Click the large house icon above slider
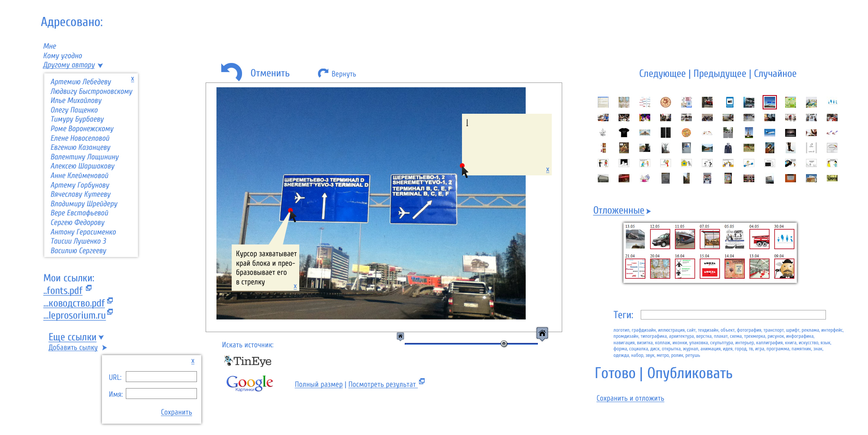 tap(542, 333)
